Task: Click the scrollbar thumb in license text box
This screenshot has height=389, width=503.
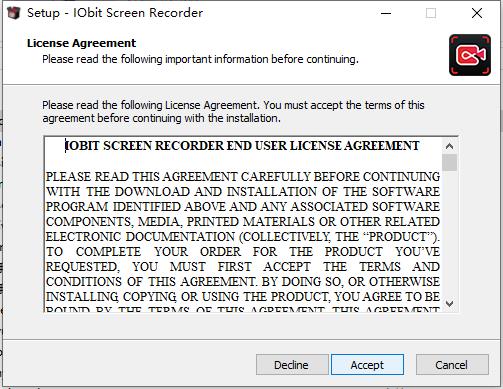Action: (x=449, y=162)
